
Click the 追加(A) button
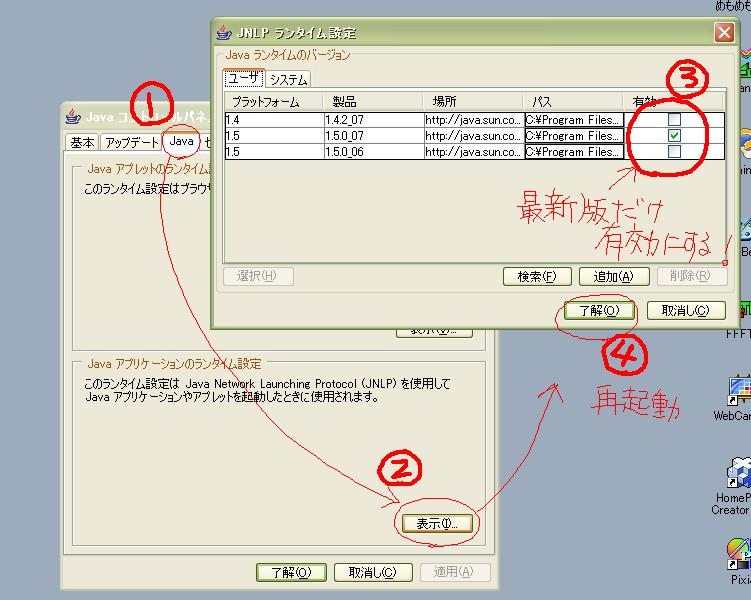coord(614,276)
